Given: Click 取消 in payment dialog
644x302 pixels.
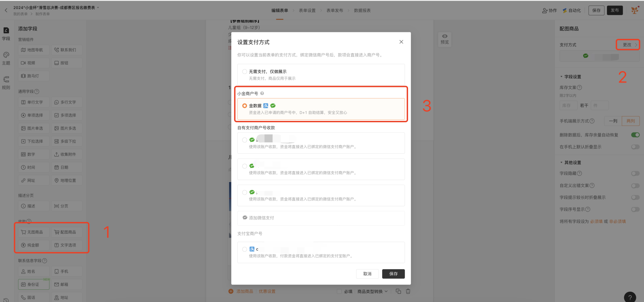Looking at the screenshot, I should 367,274.
